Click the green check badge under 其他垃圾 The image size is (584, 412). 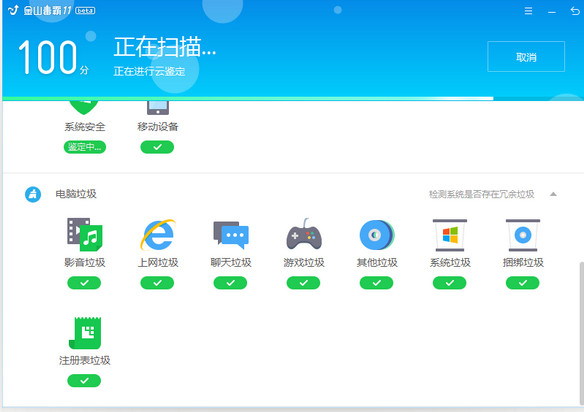pyautogui.click(x=376, y=283)
